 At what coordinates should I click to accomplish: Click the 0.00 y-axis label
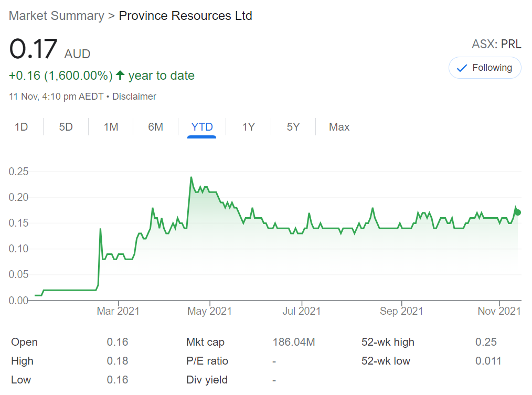coord(19,301)
